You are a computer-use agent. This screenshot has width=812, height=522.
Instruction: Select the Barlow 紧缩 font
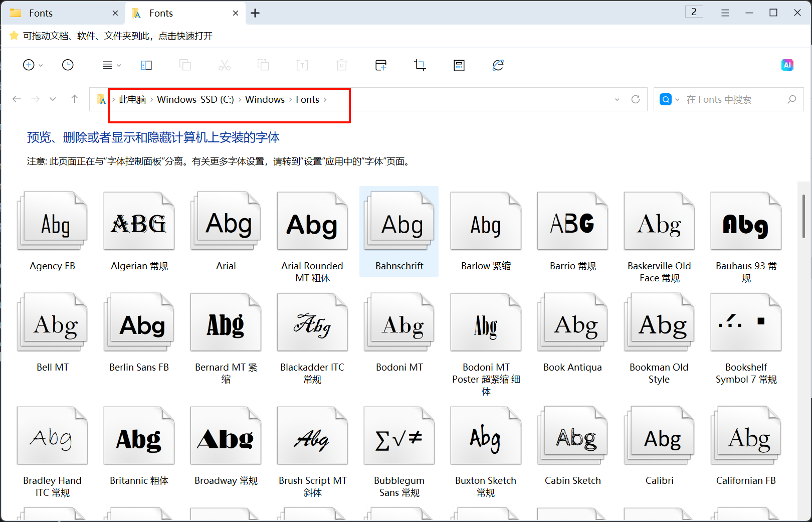coord(486,231)
